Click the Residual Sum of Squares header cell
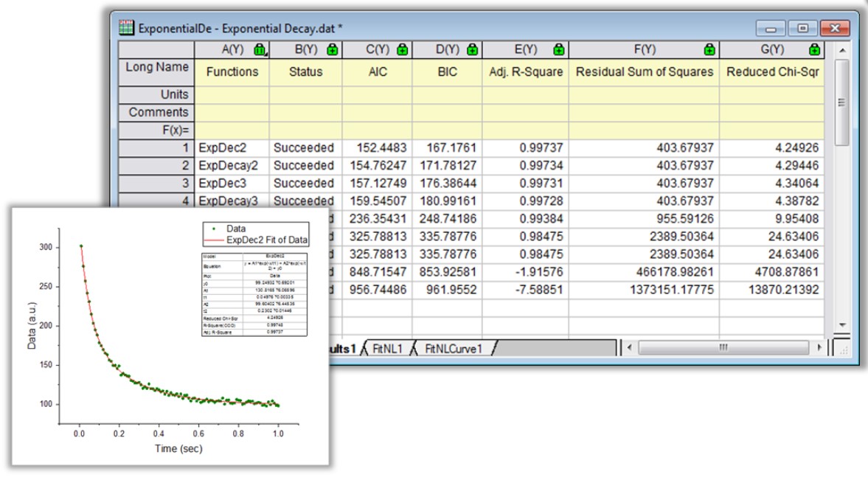This screenshot has height=477, width=868. [x=644, y=72]
